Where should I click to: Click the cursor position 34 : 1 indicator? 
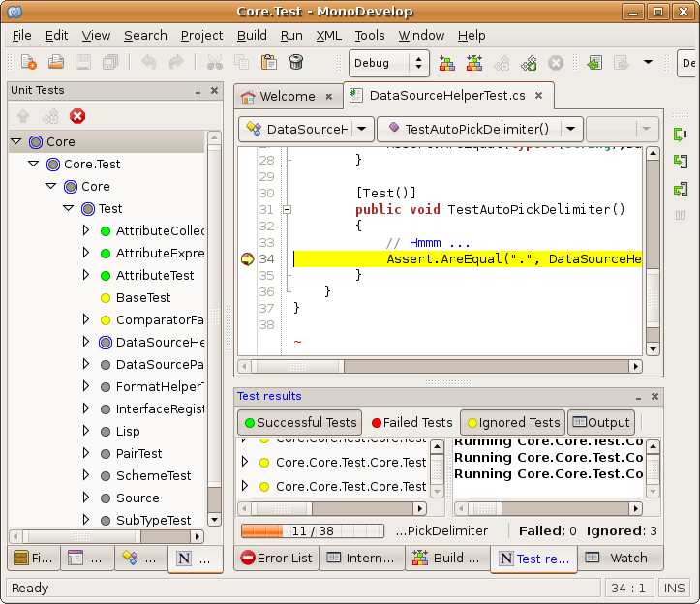[628, 588]
